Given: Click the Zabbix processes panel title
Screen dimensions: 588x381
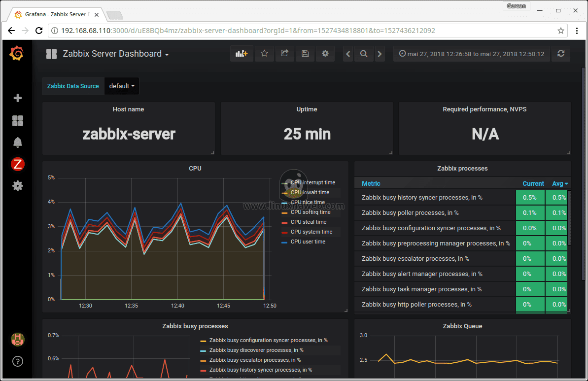Looking at the screenshot, I should pyautogui.click(x=462, y=169).
